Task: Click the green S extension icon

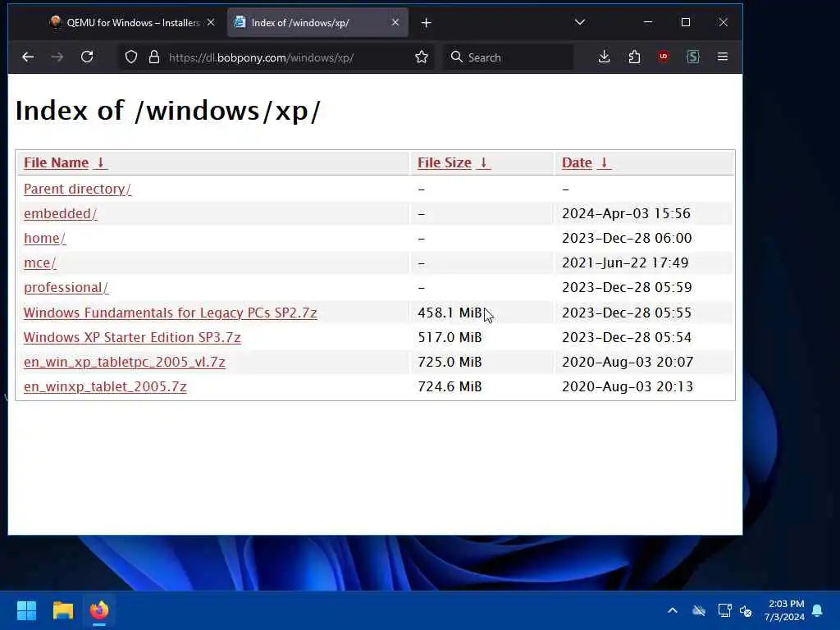Action: (x=692, y=57)
